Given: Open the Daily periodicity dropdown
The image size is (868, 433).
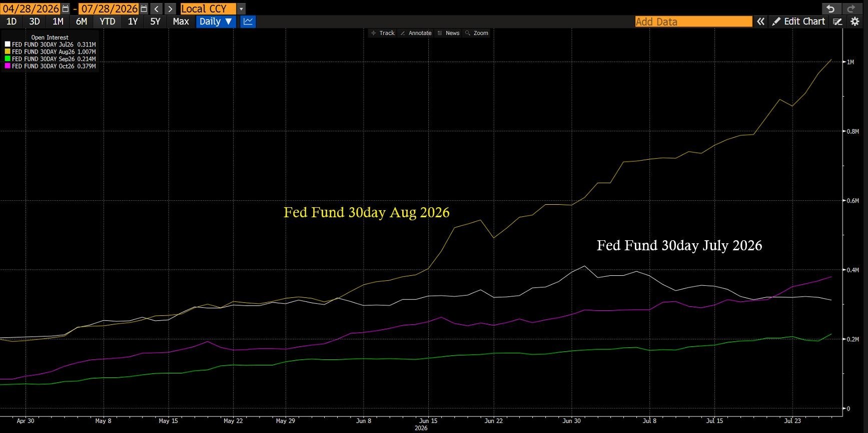Looking at the screenshot, I should pyautogui.click(x=216, y=22).
